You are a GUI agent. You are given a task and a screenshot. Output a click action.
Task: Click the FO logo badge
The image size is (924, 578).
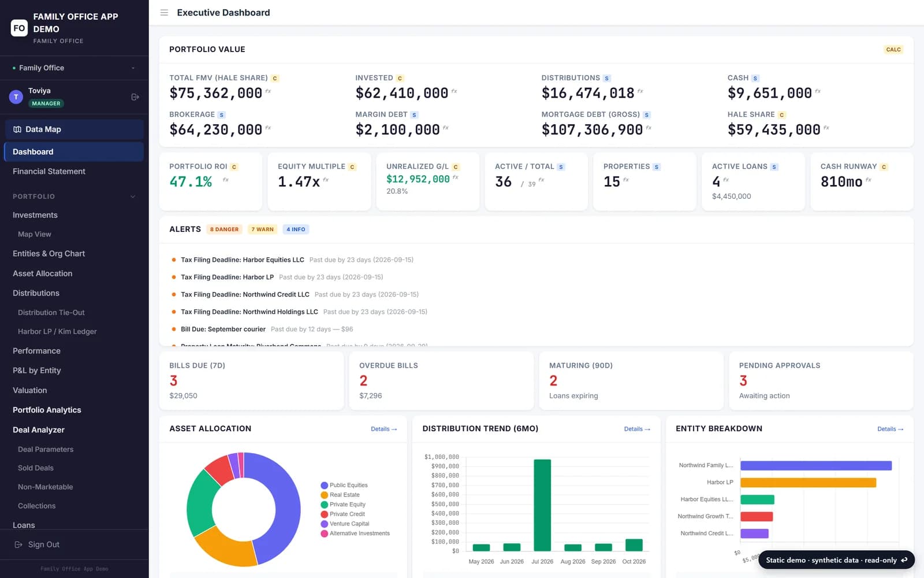[x=19, y=28]
